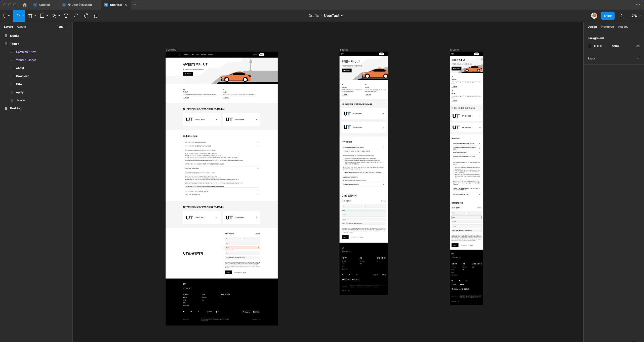
Task: Open the Page 1 dropdown
Action: click(62, 27)
